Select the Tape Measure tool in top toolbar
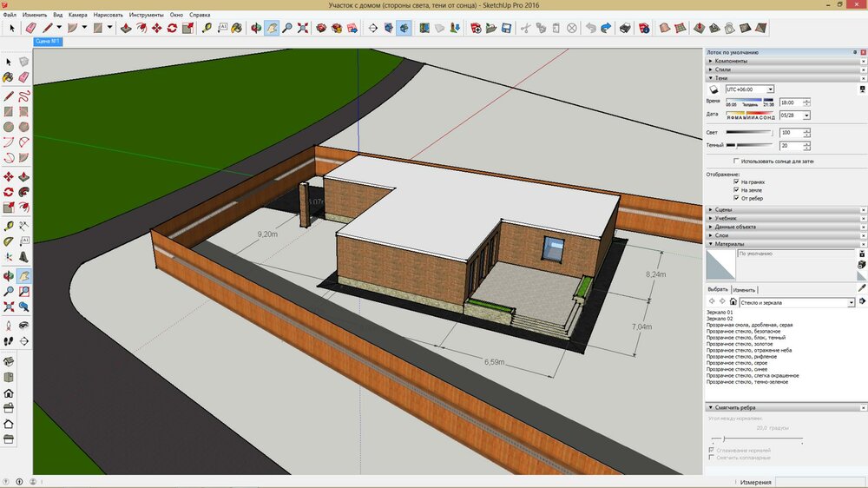The image size is (868, 488). click(x=207, y=28)
